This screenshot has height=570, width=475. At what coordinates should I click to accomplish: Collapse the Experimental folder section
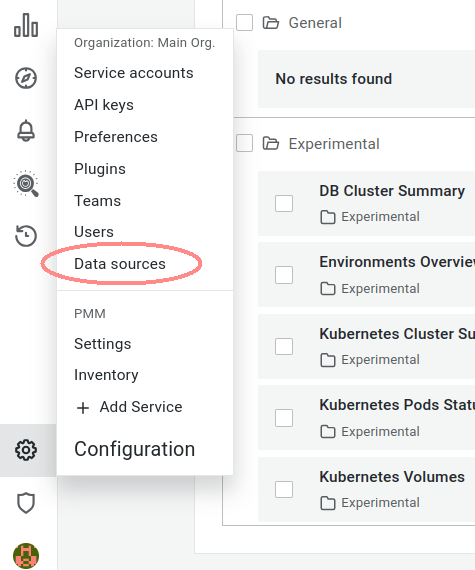(x=334, y=144)
